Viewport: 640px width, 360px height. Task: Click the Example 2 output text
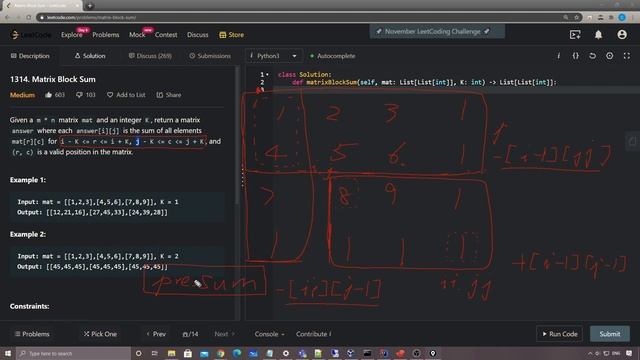click(x=92, y=267)
